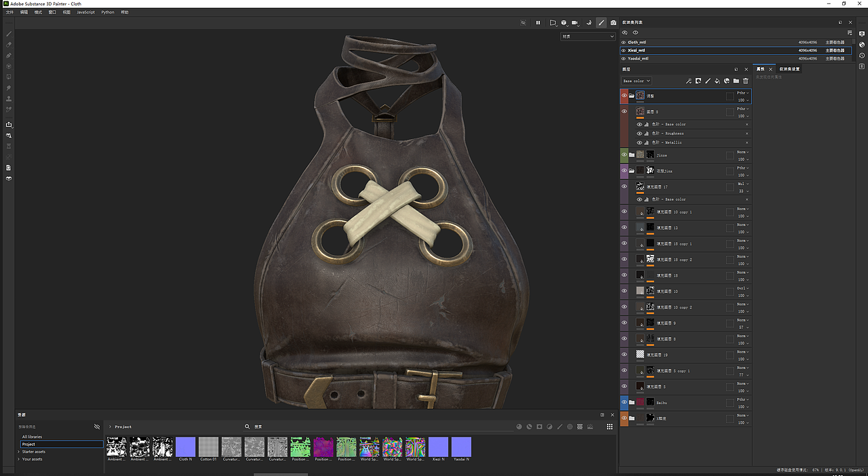Toggle visibility of Yaodai_mtl texture set

(624, 58)
